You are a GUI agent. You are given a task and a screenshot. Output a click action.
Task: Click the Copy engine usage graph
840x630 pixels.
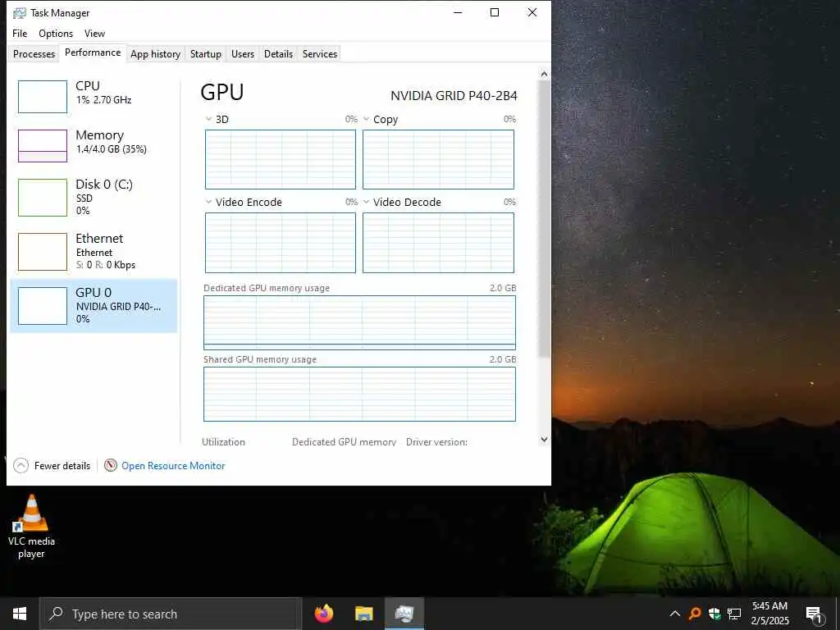tap(438, 159)
